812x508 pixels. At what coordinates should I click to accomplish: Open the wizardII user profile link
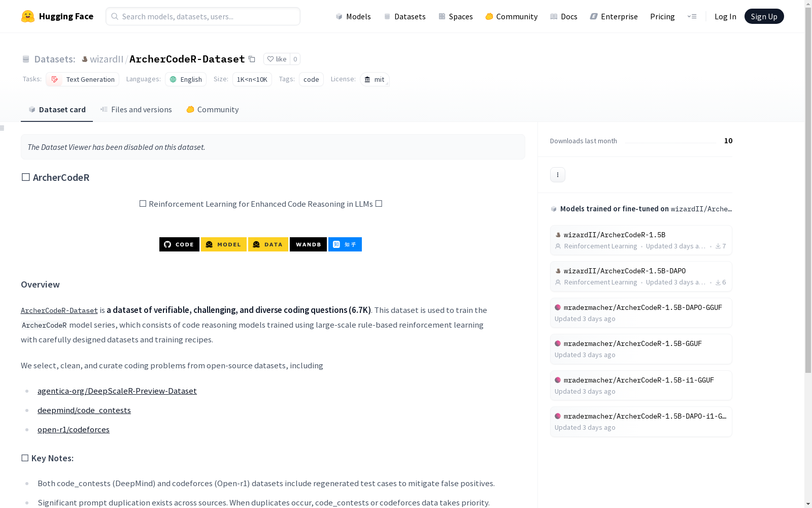tap(107, 59)
